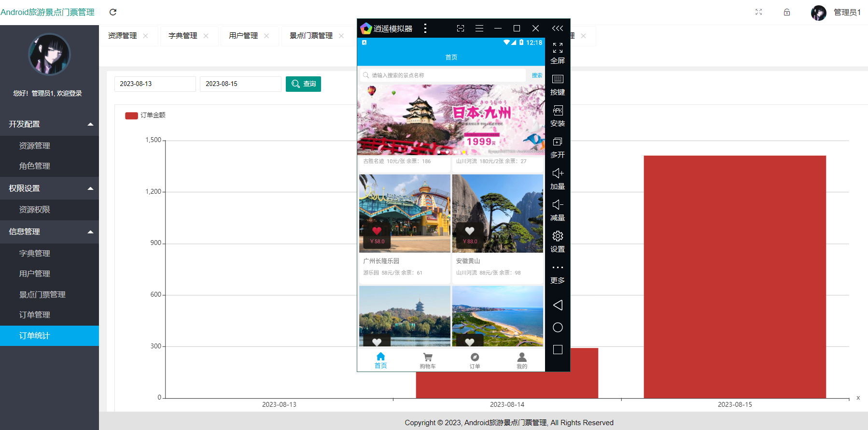The width and height of the screenshot is (868, 430).
Task: Select 订单统计 in the sidebar
Action: tap(49, 336)
